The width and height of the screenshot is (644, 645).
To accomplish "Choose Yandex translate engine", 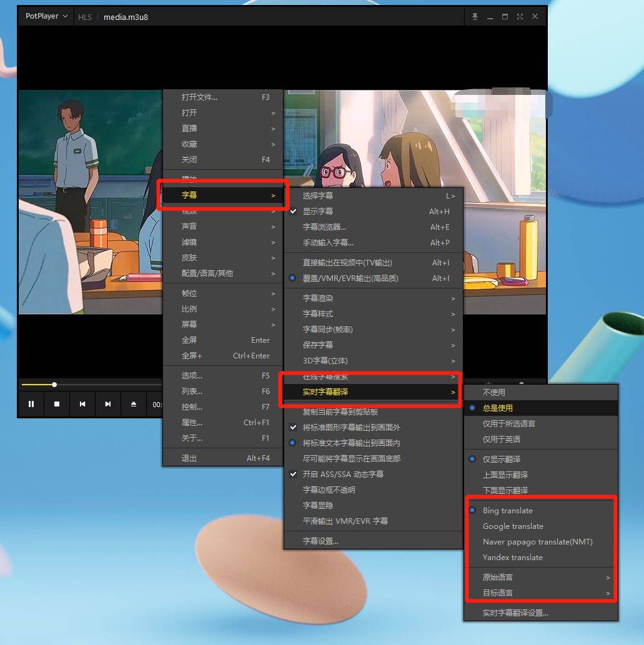I will (x=541, y=558).
